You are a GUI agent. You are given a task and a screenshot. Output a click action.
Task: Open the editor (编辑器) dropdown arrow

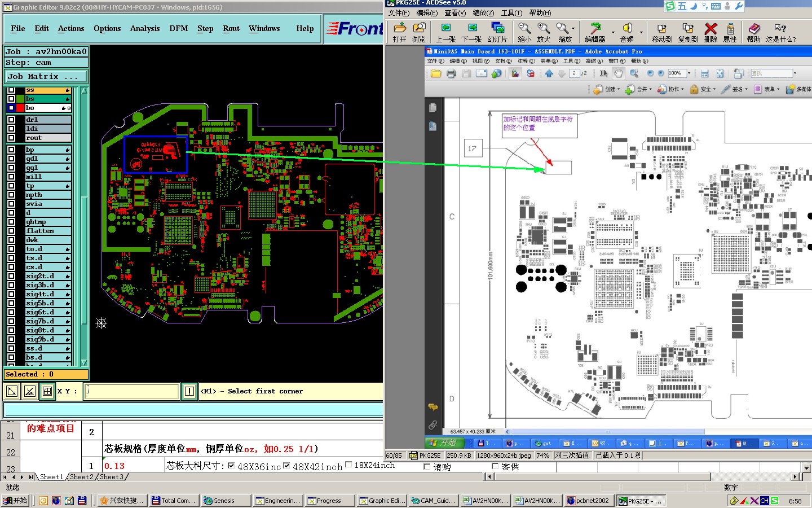point(613,32)
